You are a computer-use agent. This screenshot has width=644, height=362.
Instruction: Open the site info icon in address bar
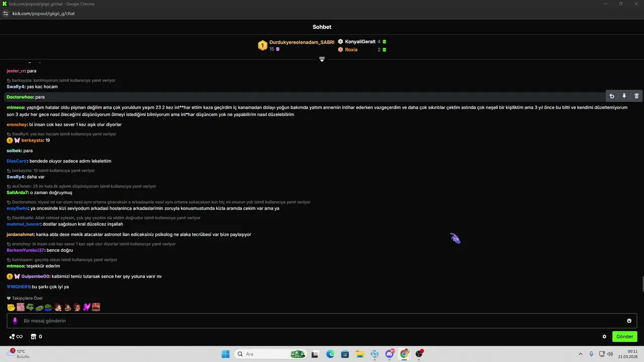click(6, 14)
